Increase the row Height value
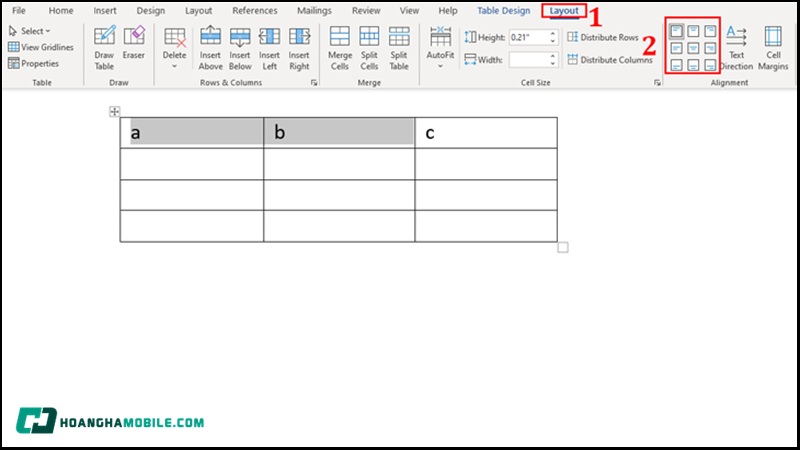The width and height of the screenshot is (800, 450). point(553,34)
